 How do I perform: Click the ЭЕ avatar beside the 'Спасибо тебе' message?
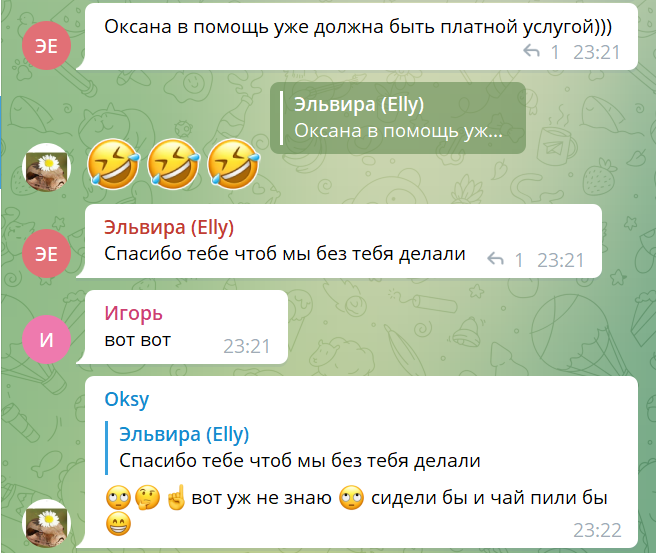46,253
